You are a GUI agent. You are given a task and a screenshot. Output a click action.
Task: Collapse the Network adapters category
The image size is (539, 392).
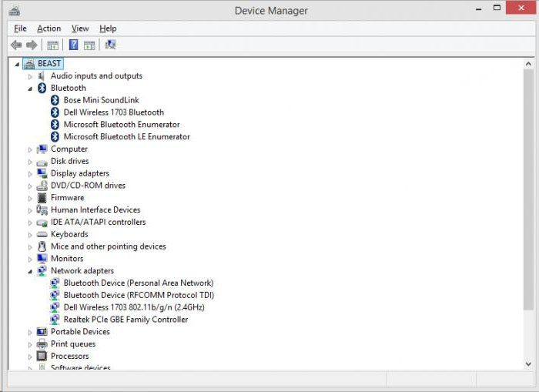point(30,272)
